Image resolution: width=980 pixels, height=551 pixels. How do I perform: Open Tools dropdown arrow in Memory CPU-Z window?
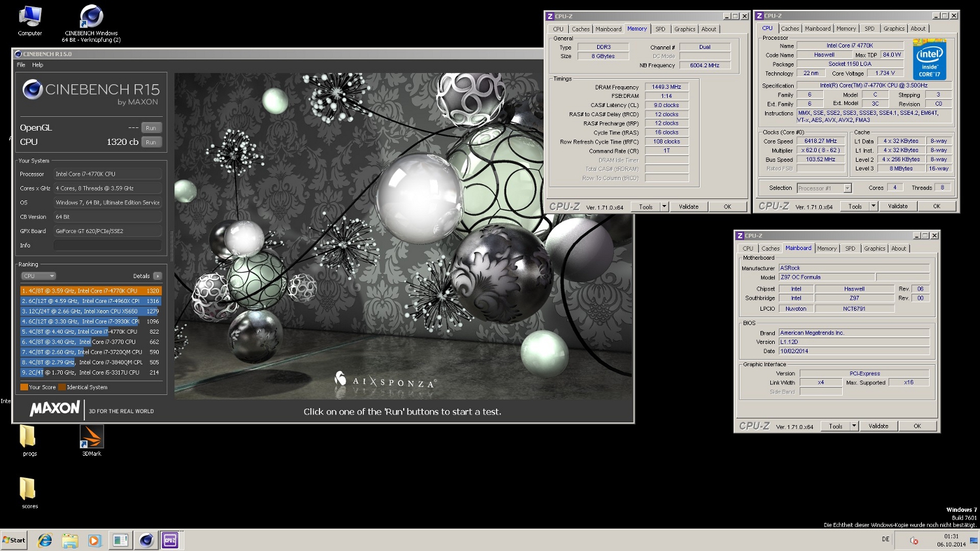(x=664, y=207)
